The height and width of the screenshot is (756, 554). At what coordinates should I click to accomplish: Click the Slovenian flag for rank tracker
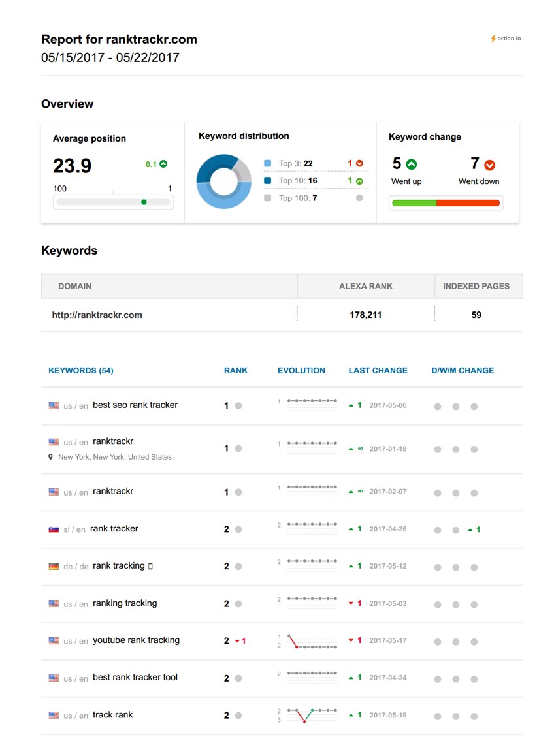tap(54, 529)
